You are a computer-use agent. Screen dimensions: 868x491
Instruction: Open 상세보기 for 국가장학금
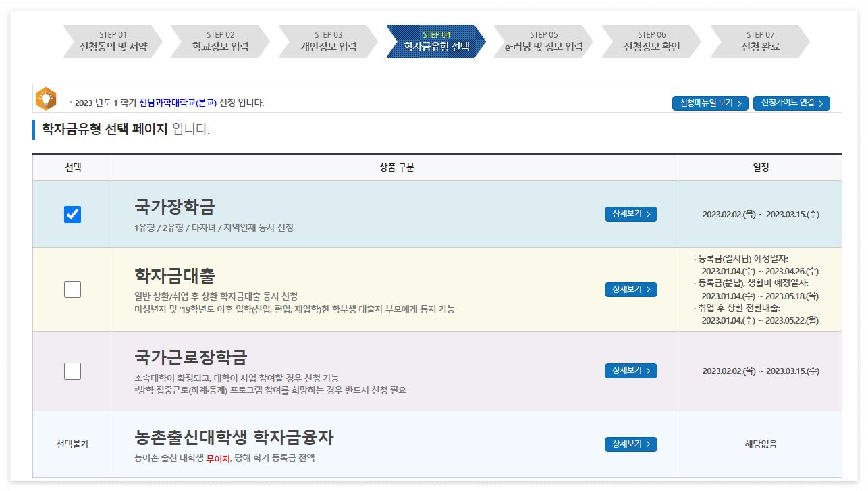[630, 214]
